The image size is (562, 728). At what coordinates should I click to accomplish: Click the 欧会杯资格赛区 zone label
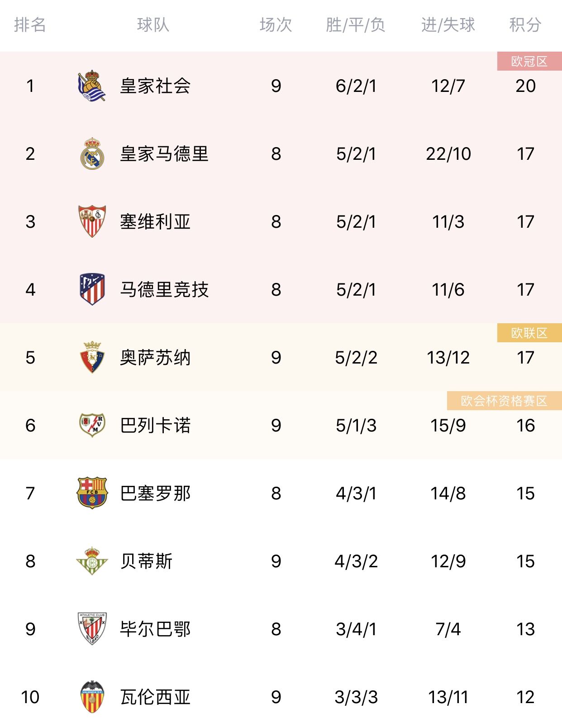tap(505, 401)
